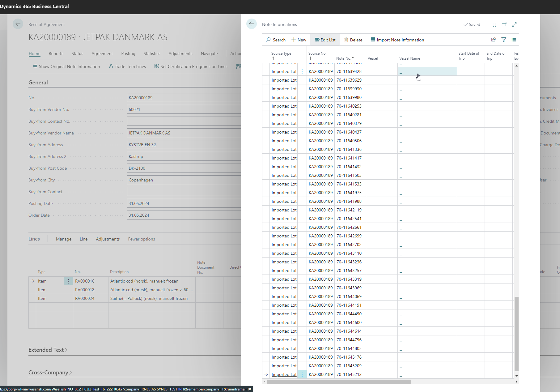This screenshot has height=392, width=560.
Task: Open the Vessel Name column header menu
Action: point(409,58)
